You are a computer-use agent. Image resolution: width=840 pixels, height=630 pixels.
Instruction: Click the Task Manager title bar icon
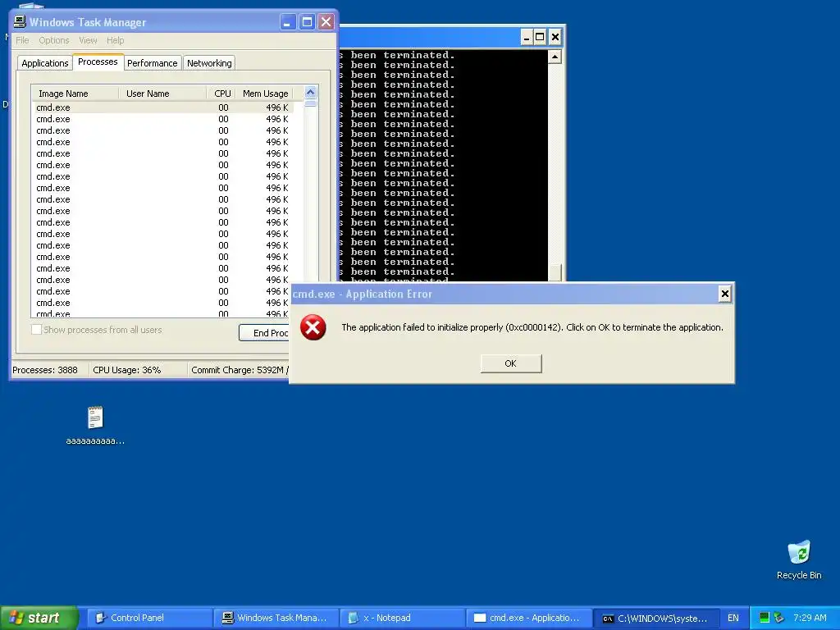[x=20, y=21]
